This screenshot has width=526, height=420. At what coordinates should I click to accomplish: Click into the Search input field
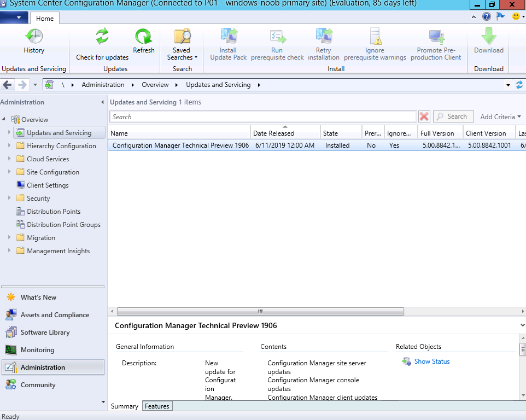(262, 116)
